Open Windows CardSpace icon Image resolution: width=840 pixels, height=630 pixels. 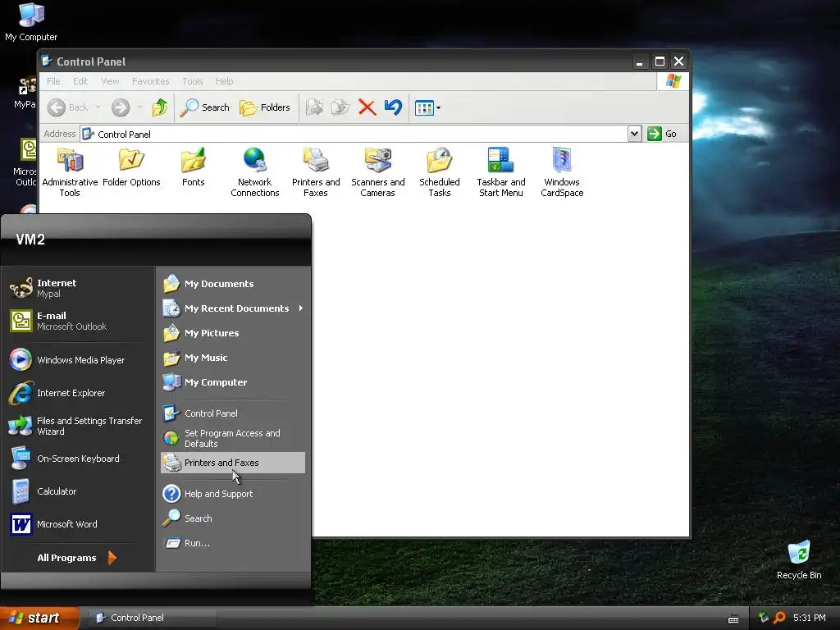click(562, 171)
